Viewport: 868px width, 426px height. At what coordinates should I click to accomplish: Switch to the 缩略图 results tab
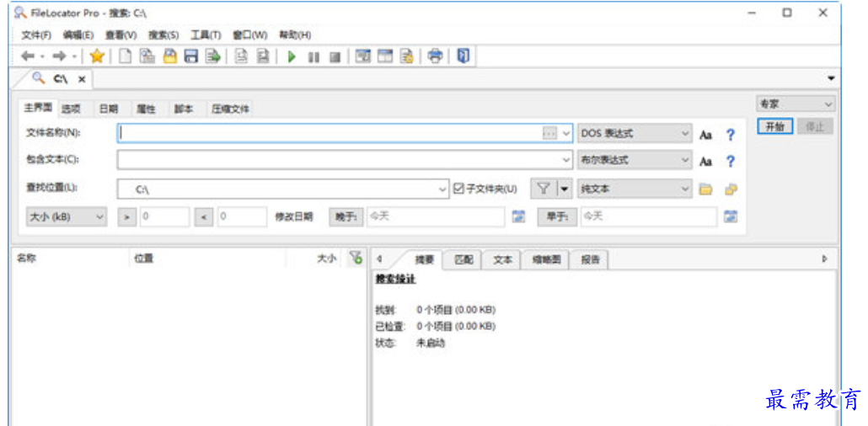pyautogui.click(x=547, y=259)
